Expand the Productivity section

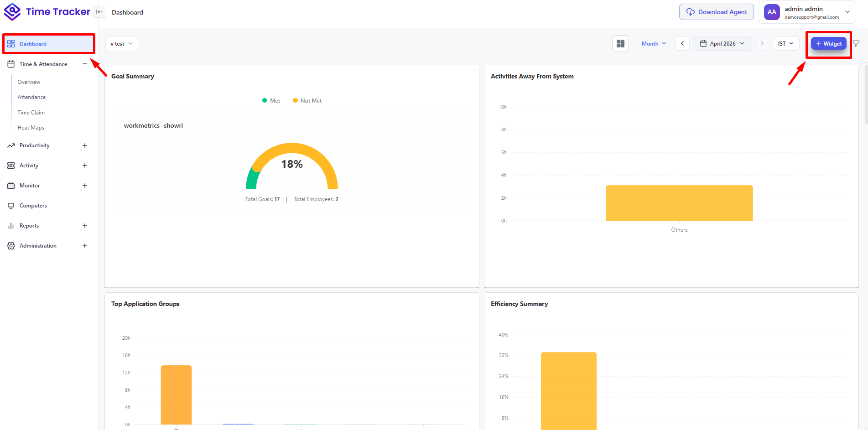point(85,145)
